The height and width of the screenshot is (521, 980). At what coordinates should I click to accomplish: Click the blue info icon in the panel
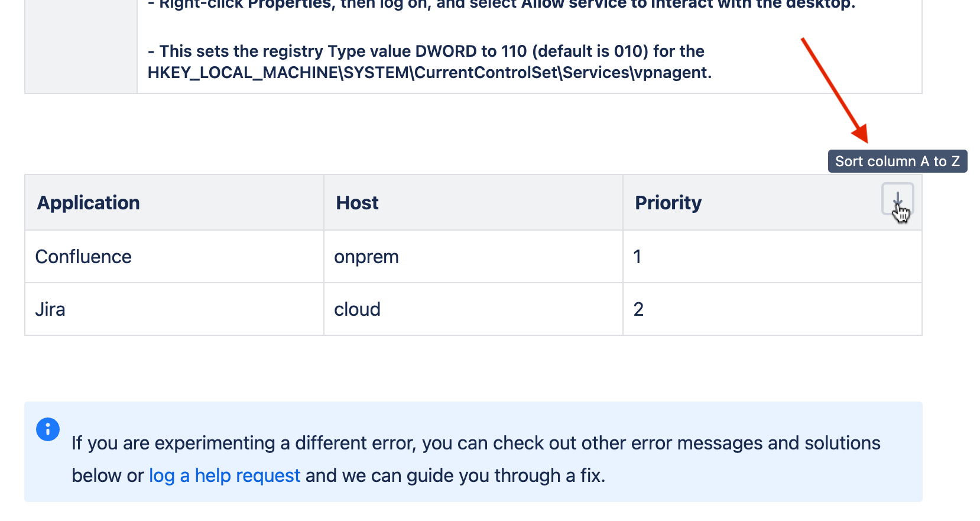(48, 429)
